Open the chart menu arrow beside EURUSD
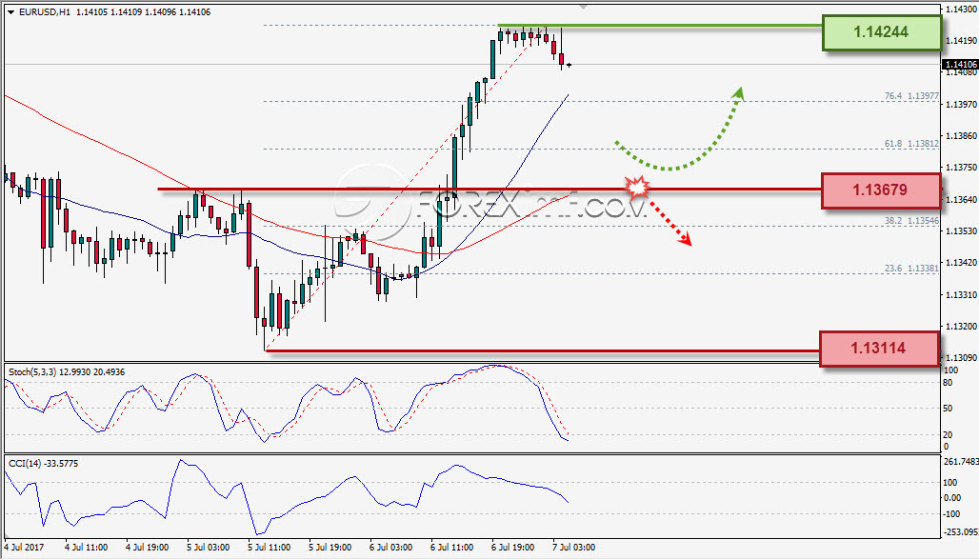 click(x=10, y=11)
